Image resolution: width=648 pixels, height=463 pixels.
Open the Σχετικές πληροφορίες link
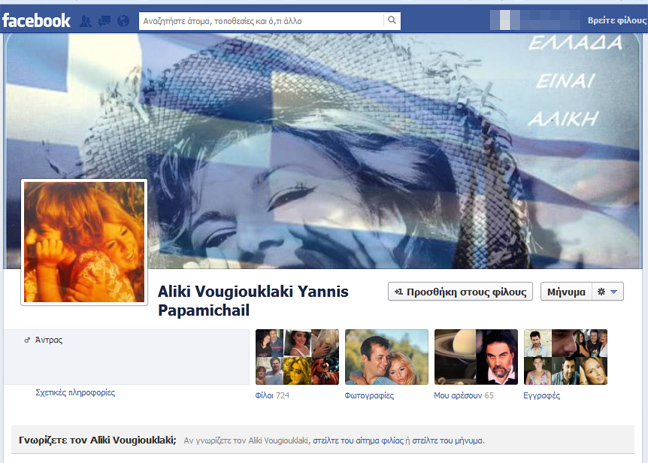(75, 392)
